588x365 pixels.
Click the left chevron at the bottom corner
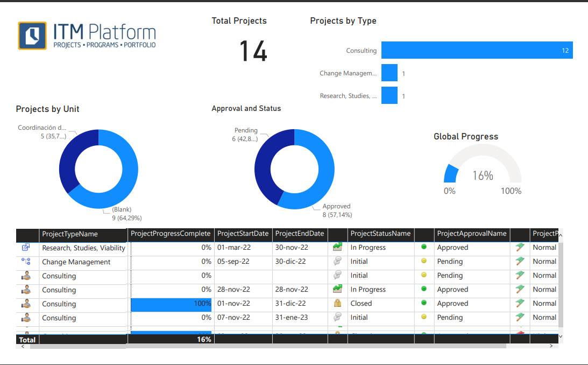coord(22,347)
